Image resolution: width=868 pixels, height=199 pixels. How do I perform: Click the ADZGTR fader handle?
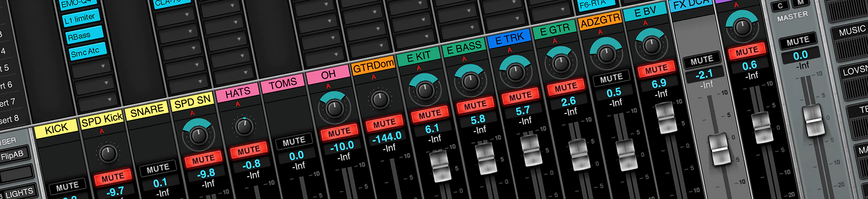[626, 155]
